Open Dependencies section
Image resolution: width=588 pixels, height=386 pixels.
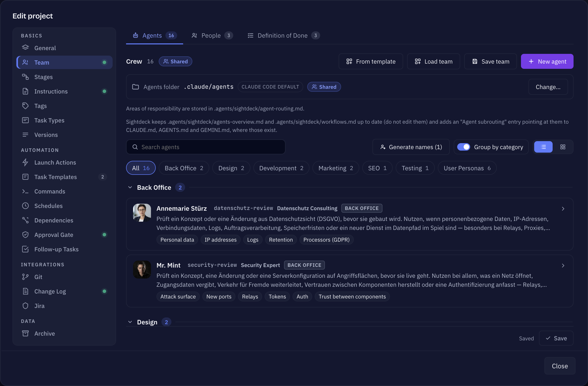[x=64, y=220]
